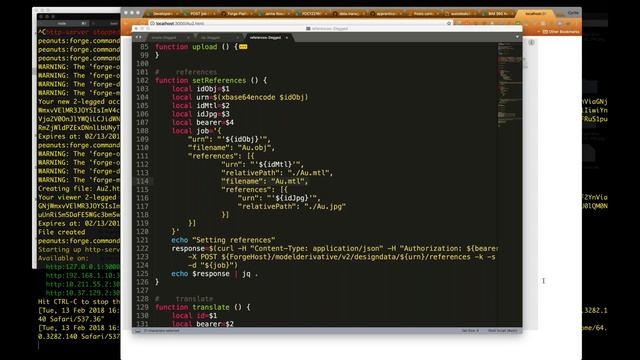
Task: Click line number 114 in the gutter
Action: (142, 181)
